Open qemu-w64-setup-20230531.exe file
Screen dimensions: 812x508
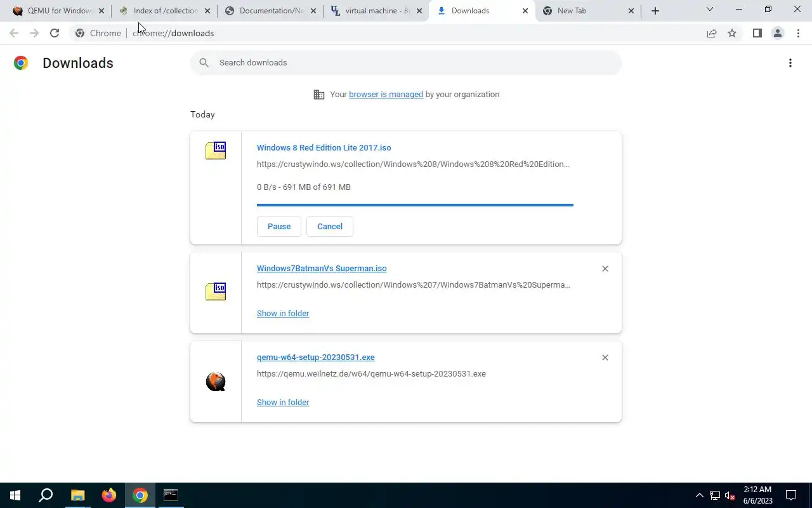click(x=316, y=357)
